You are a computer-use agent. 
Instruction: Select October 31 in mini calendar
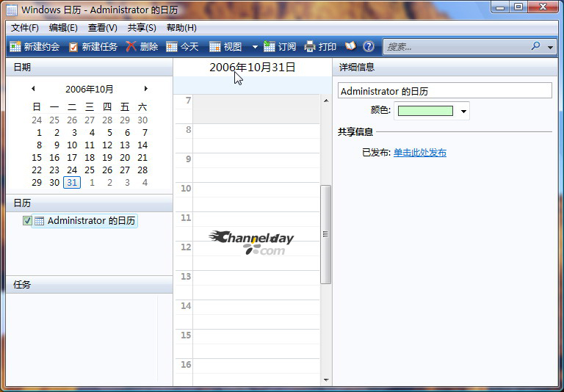[x=72, y=182]
